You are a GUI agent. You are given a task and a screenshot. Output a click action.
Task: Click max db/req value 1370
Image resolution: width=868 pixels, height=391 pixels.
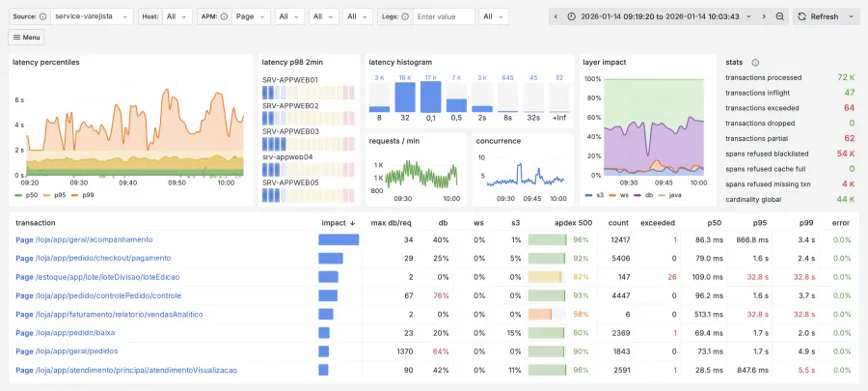tap(404, 351)
